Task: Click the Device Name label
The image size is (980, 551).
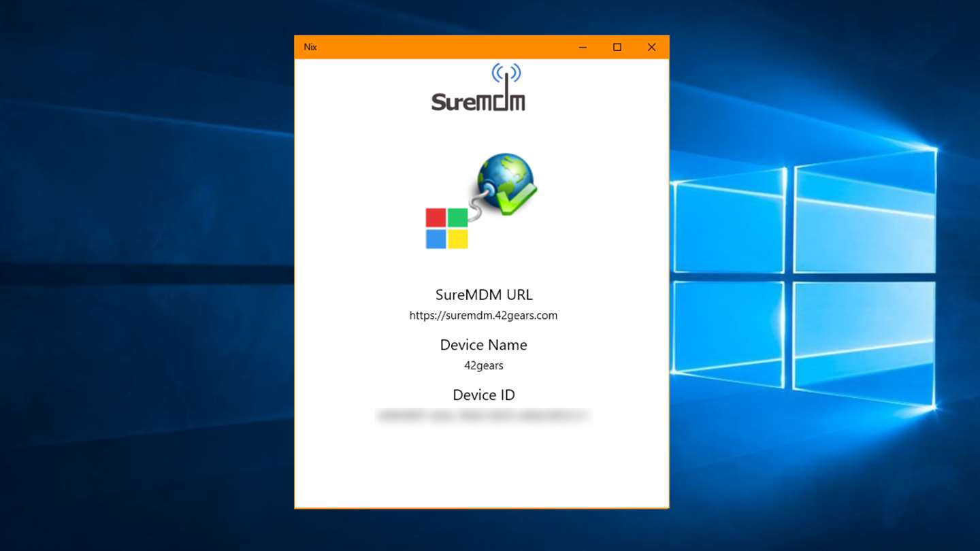Action: click(484, 345)
